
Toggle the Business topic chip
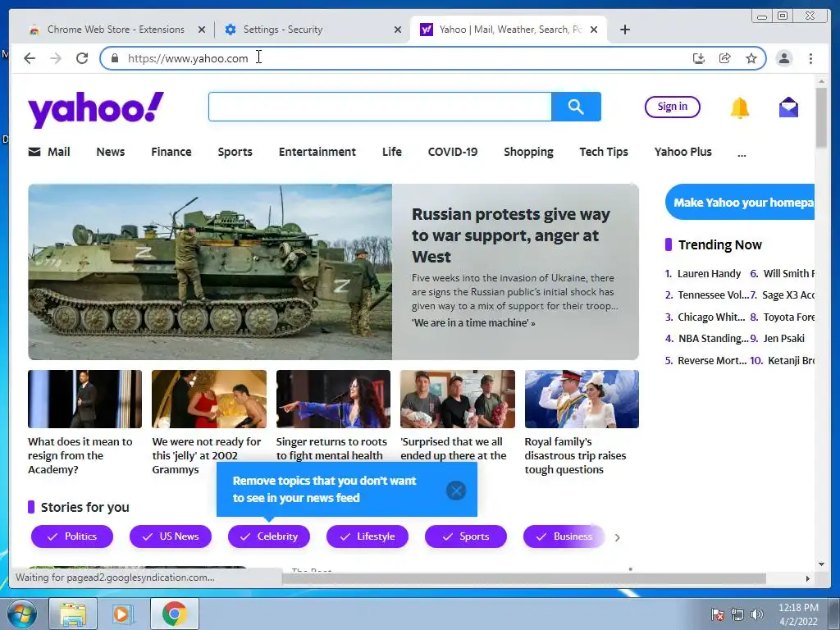point(564,536)
